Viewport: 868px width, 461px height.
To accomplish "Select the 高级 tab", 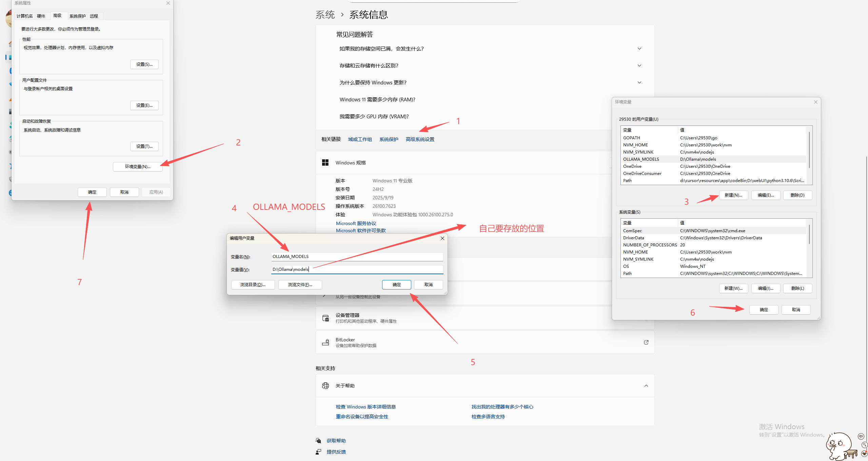I will tap(57, 16).
